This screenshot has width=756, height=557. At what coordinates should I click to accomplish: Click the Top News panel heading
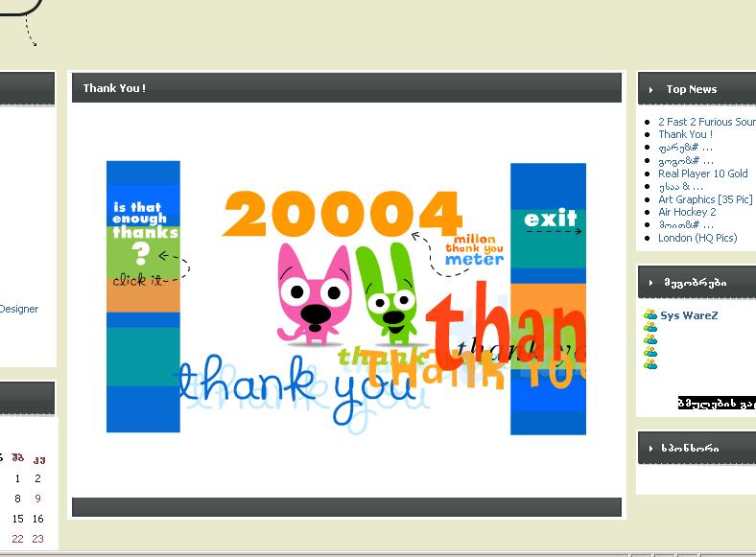point(692,89)
